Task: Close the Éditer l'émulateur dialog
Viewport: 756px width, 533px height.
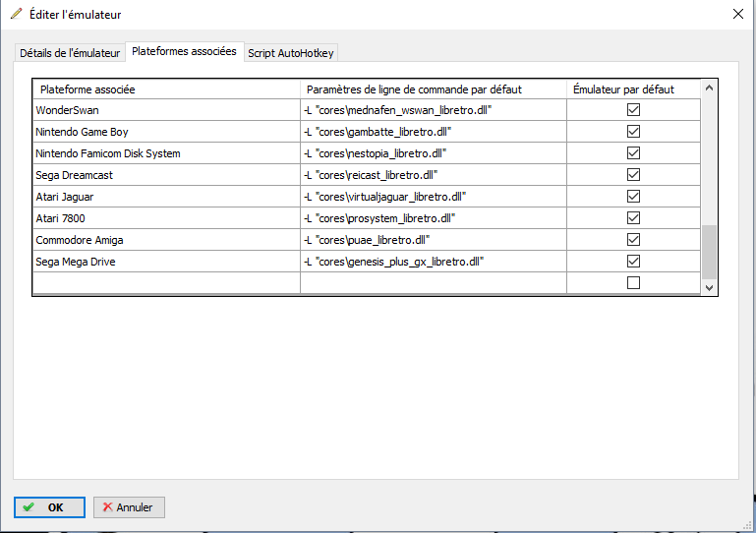Action: pos(737,14)
